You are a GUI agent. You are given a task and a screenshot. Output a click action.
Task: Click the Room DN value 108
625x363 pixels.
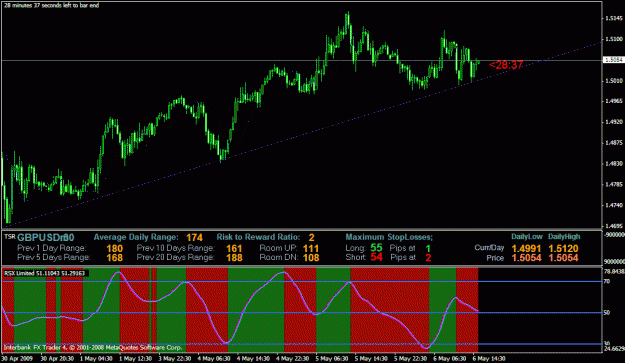311,258
